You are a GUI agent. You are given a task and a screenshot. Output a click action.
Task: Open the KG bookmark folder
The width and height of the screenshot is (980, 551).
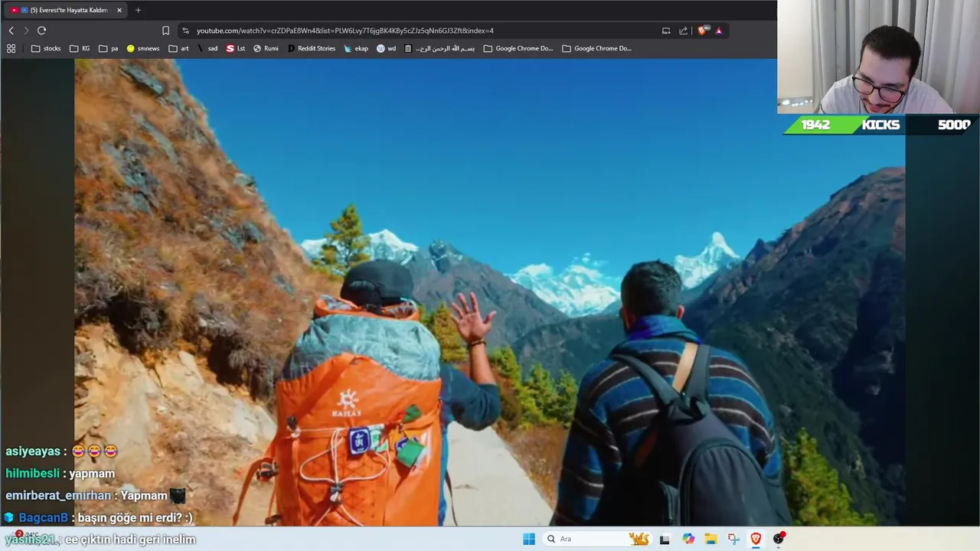(80, 48)
